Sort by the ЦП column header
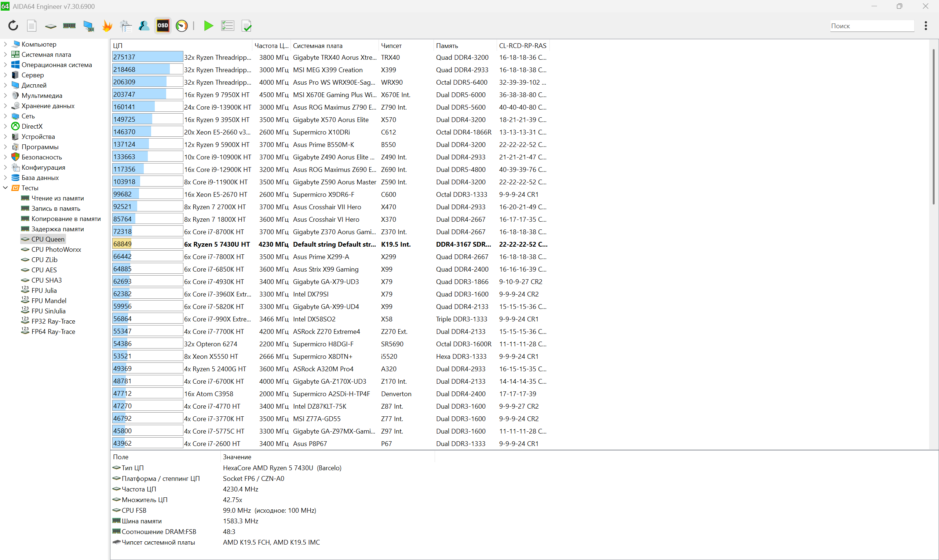This screenshot has width=939, height=560. [182, 46]
